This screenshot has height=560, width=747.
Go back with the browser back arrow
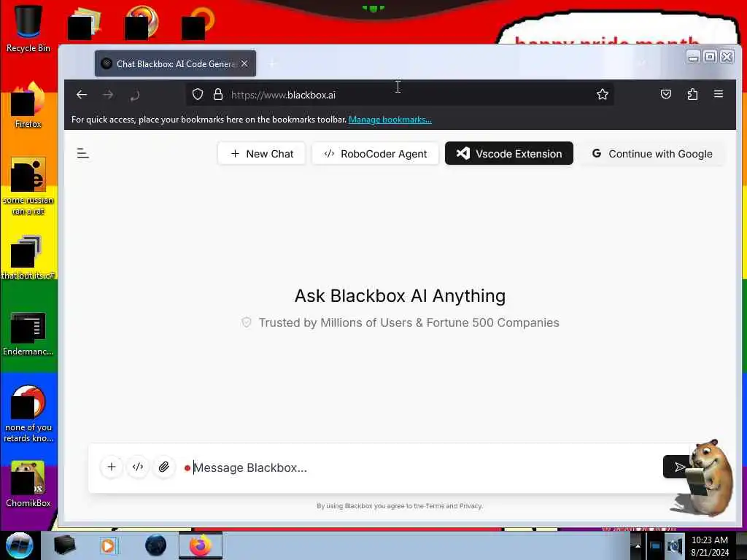[x=82, y=95]
